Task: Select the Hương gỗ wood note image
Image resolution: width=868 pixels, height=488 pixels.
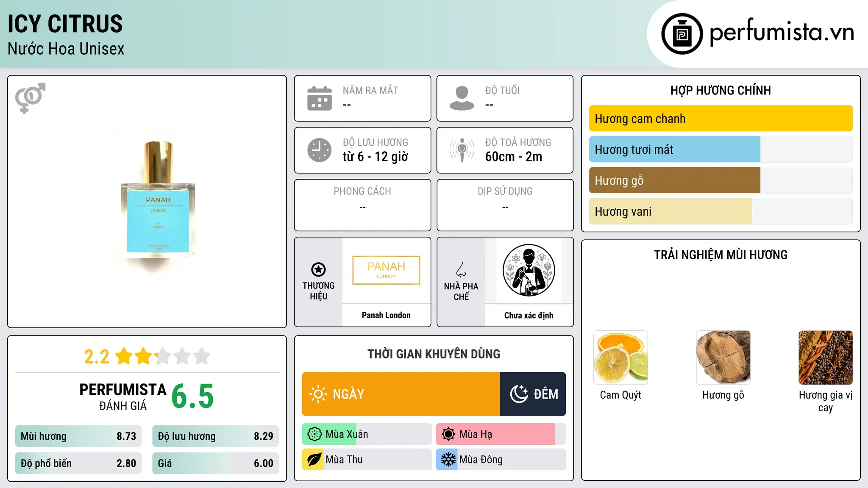Action: [723, 358]
